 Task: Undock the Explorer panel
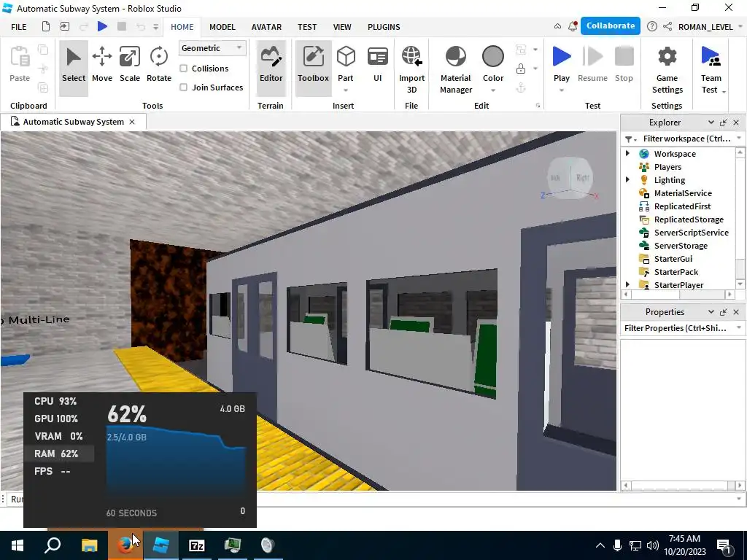723,122
